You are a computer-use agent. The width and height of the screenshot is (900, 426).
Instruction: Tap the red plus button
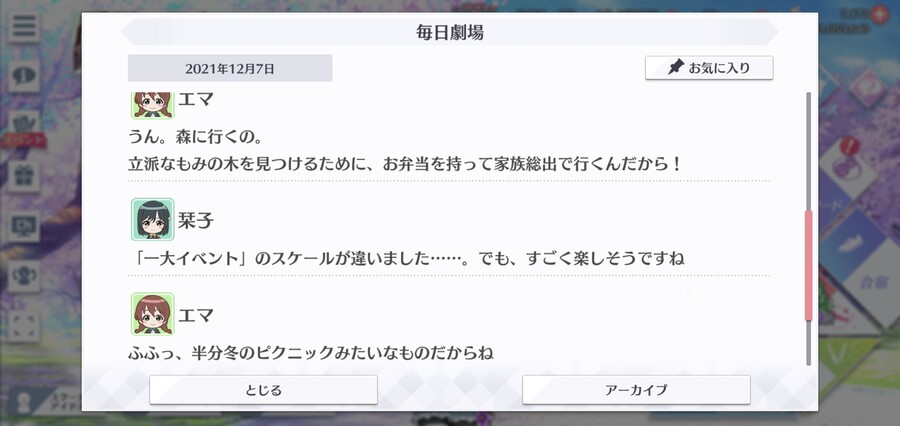click(x=878, y=14)
